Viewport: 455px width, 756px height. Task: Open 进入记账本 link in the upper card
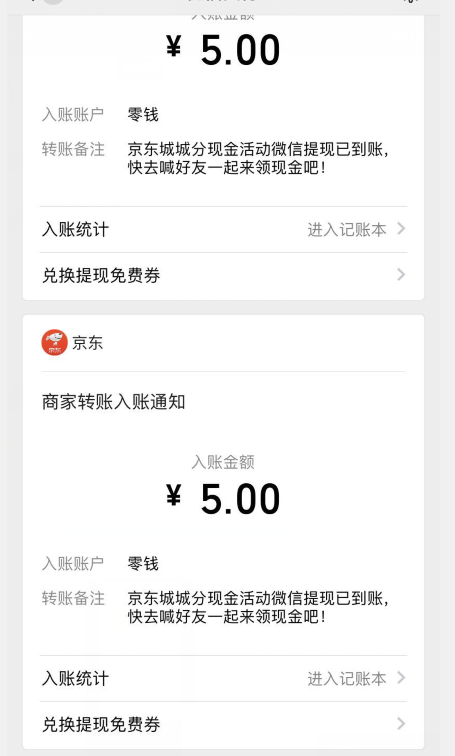coord(347,230)
